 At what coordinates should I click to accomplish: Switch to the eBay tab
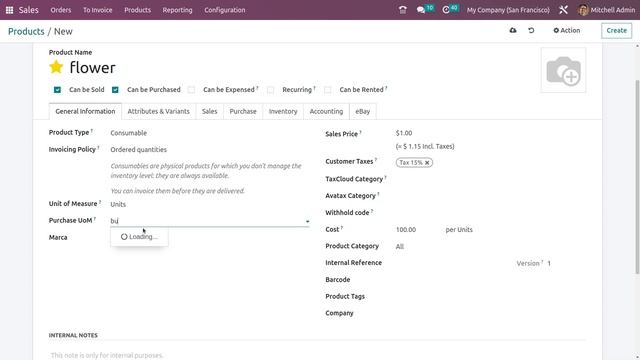[362, 111]
